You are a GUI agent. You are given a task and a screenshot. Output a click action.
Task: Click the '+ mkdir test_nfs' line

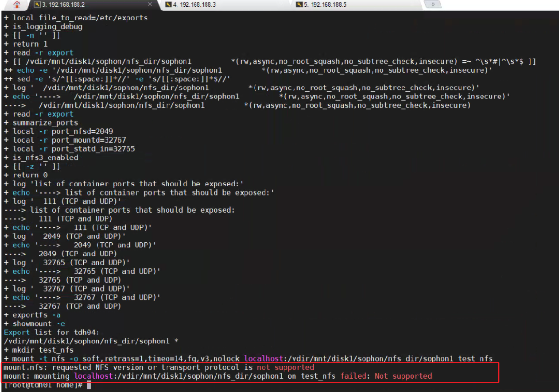click(x=39, y=350)
